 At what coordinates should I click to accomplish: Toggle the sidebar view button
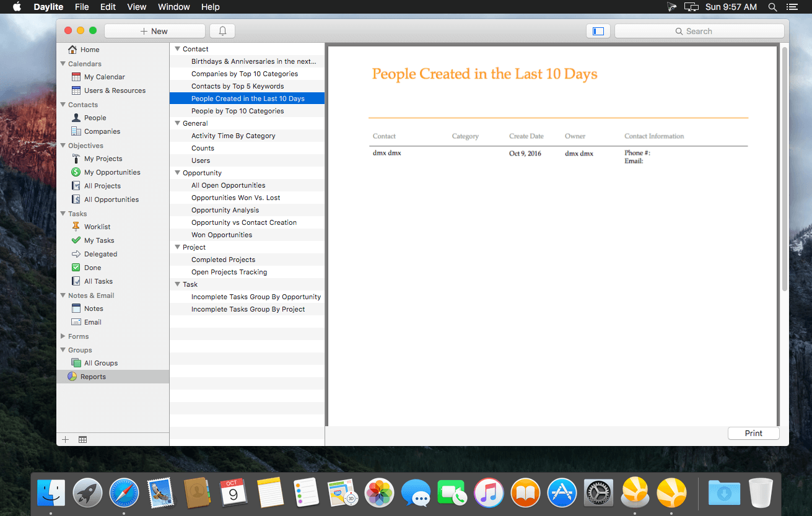coord(598,31)
